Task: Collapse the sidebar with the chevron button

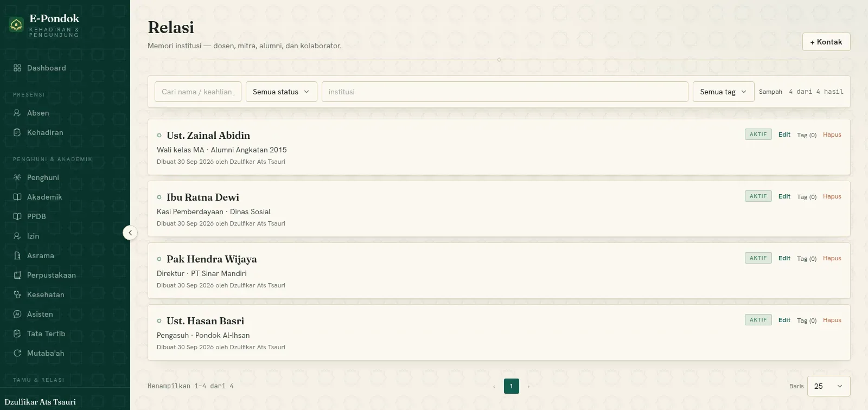Action: 130,233
